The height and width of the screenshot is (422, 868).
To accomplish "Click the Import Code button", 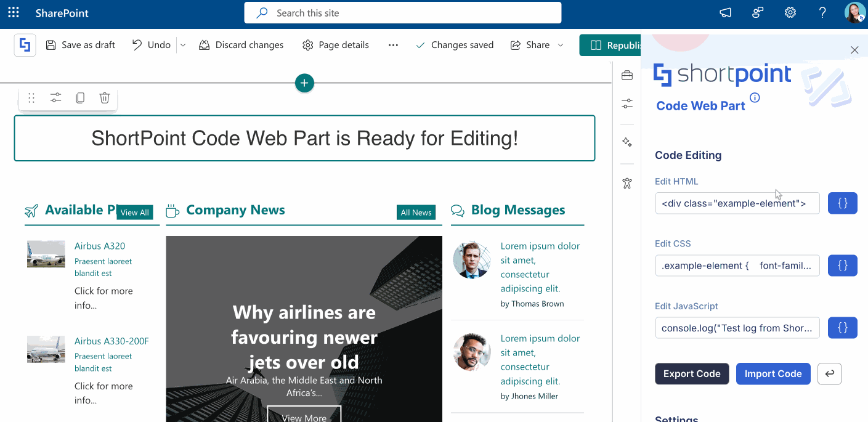I will pyautogui.click(x=773, y=374).
